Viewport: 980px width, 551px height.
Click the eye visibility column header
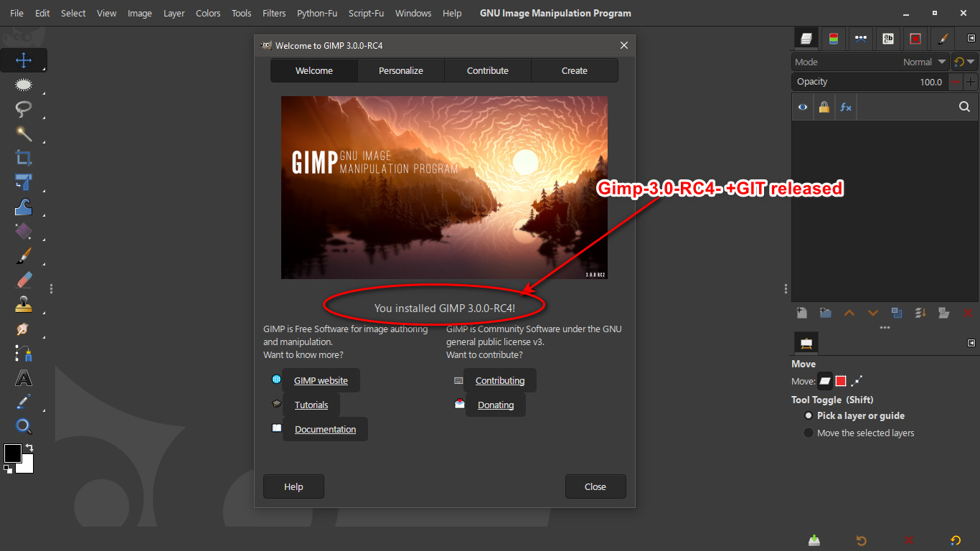tap(803, 107)
